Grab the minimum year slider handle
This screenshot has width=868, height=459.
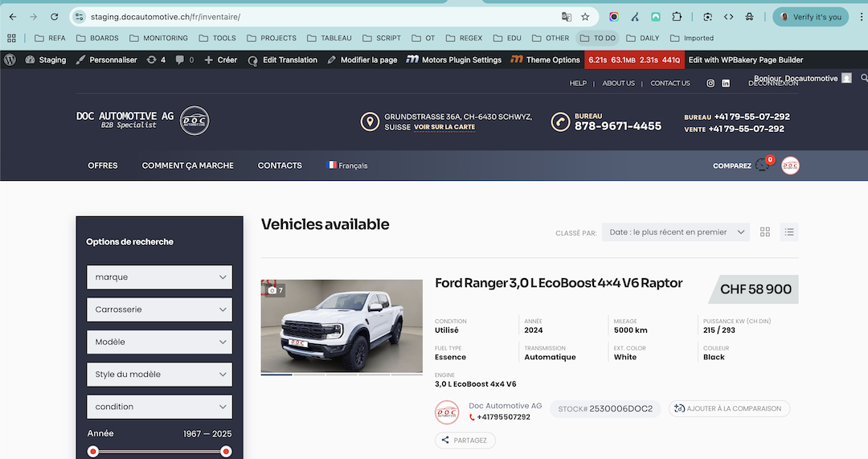[93, 451]
